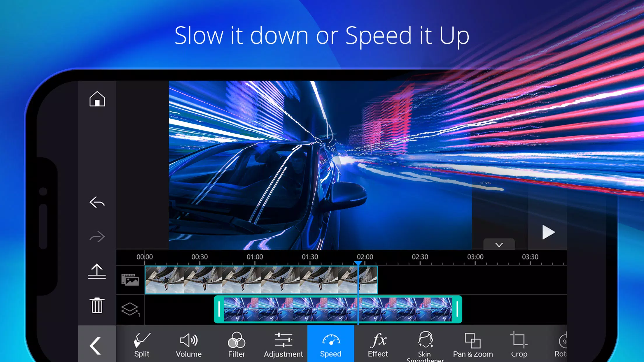Toggle the layers panel visibility
This screenshot has width=644, height=362.
(130, 308)
